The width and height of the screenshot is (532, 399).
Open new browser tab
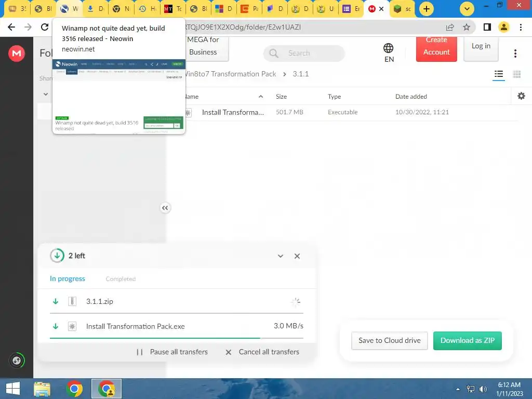coord(426,9)
